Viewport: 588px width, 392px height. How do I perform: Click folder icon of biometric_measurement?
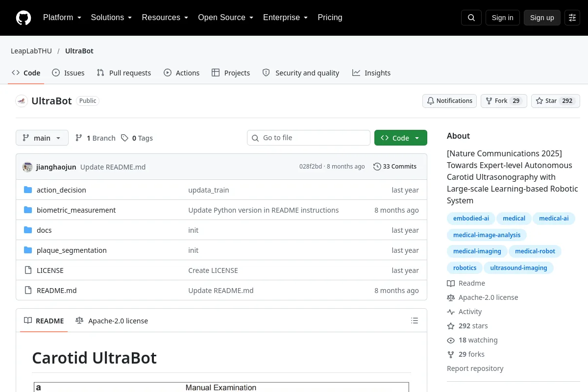pos(28,210)
